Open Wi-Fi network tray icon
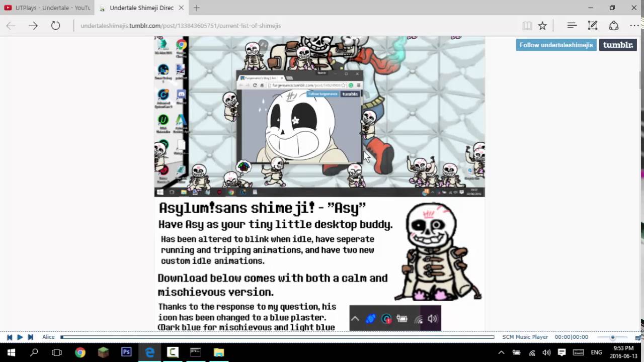The image size is (644, 362). 532,352
